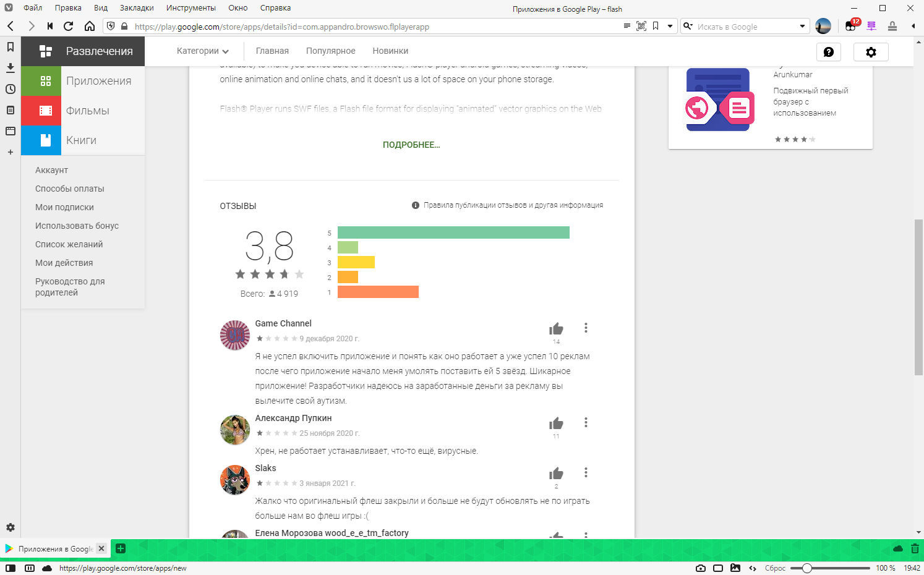The image size is (924, 575).
Task: Toggle side panel visibility in status bar
Action: click(11, 568)
